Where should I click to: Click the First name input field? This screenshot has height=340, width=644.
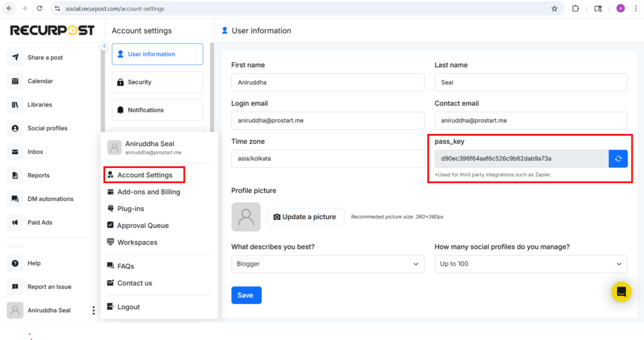coord(328,82)
